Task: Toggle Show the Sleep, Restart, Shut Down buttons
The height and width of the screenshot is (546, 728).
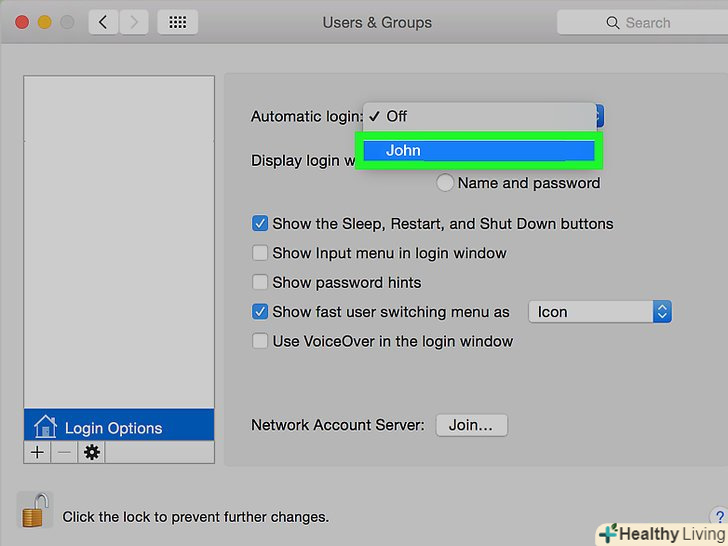Action: (x=260, y=223)
